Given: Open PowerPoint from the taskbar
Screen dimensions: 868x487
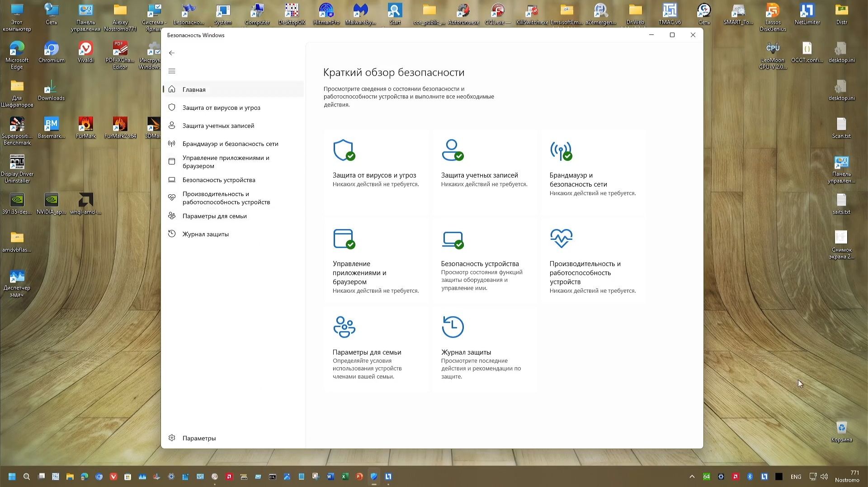Looking at the screenshot, I should pyautogui.click(x=359, y=477).
